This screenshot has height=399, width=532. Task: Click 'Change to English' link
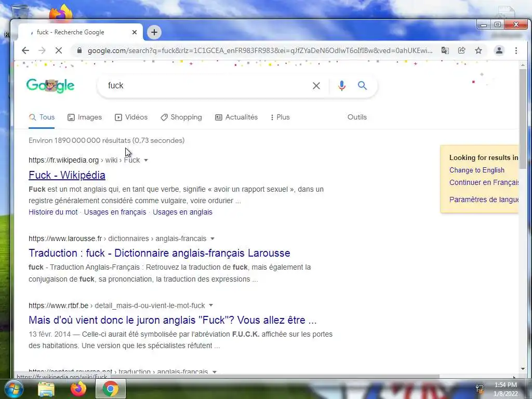(477, 170)
